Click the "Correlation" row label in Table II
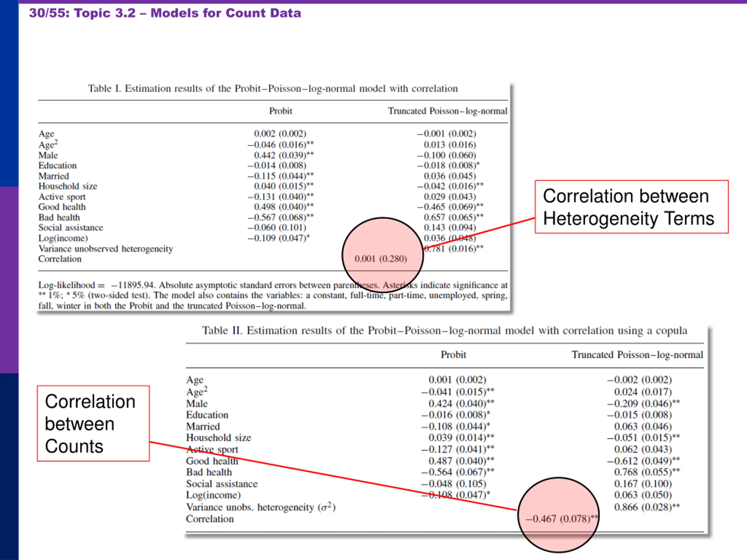This screenshot has width=747, height=560. coord(210,519)
